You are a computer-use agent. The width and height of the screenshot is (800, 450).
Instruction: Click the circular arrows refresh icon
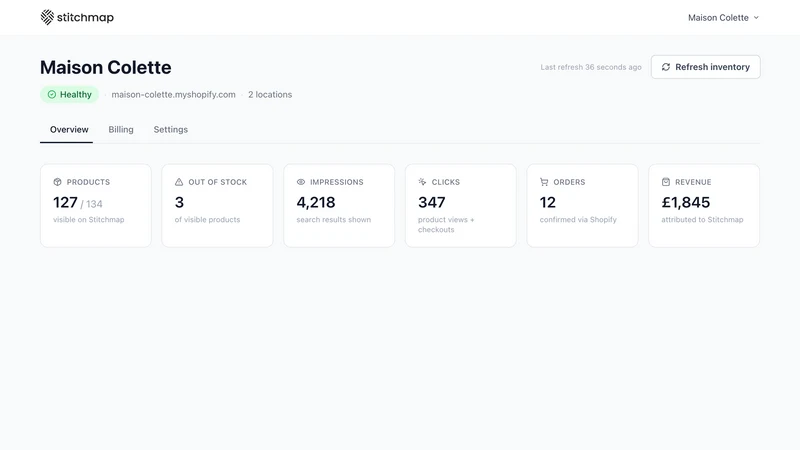tap(666, 67)
